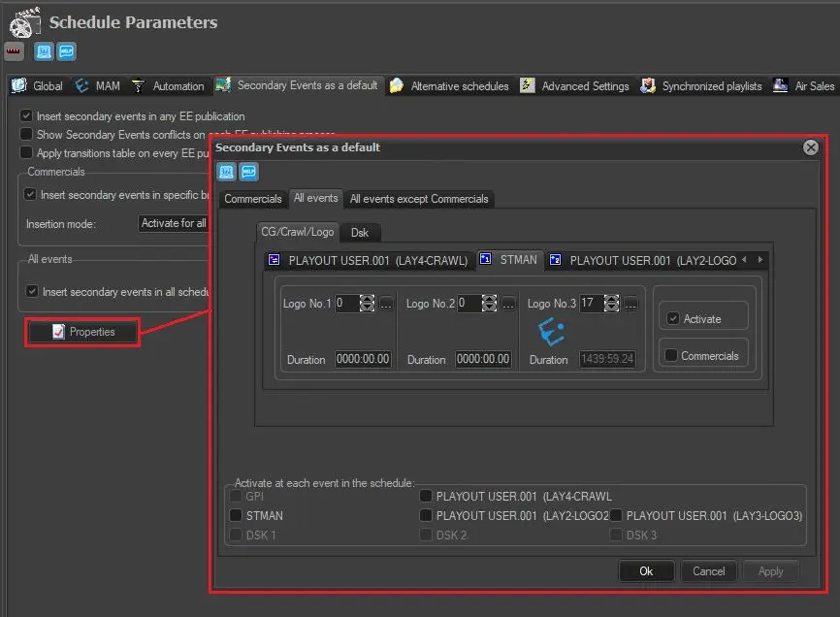Adjust the Logo No.2 spinner arrows

click(489, 304)
